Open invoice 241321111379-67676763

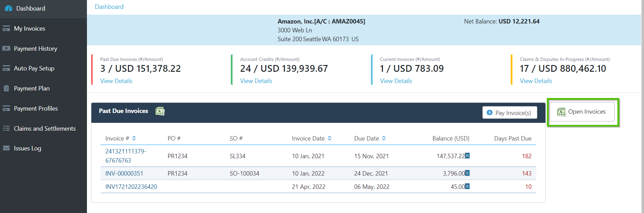126,156
